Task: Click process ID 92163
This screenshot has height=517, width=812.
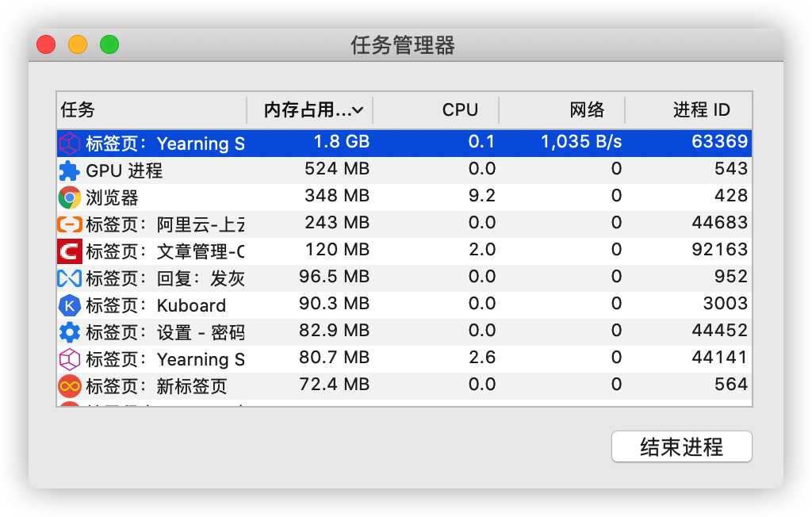Action: pyautogui.click(x=720, y=249)
